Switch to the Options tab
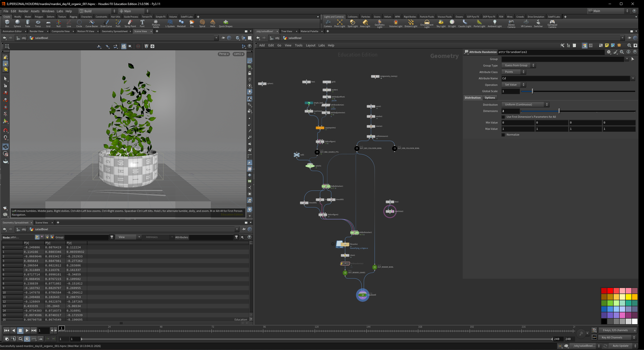Screen dimensions: 644x350 [x=490, y=98]
